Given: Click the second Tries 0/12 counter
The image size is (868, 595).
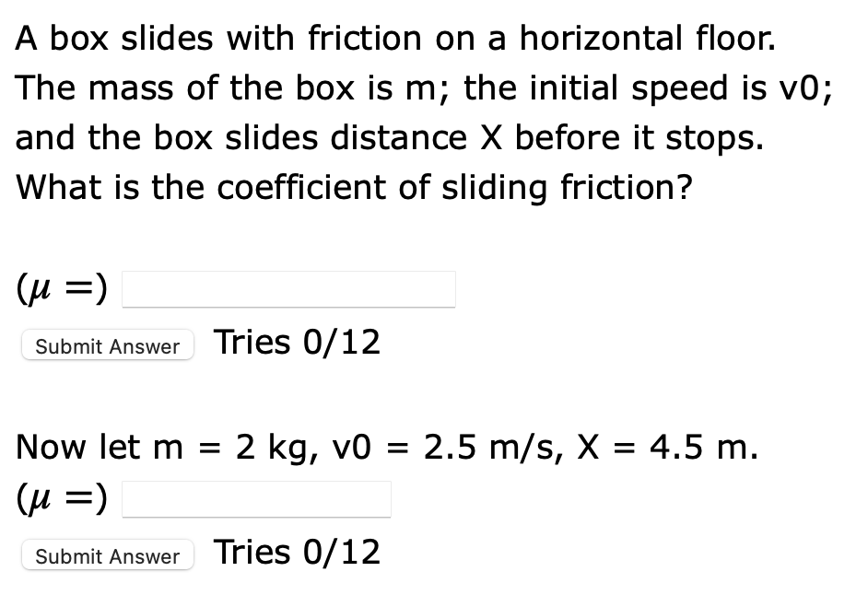Looking at the screenshot, I should (297, 552).
